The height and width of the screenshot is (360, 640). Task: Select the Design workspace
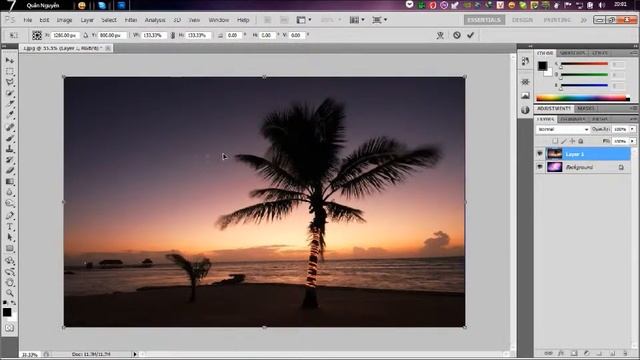(522, 20)
